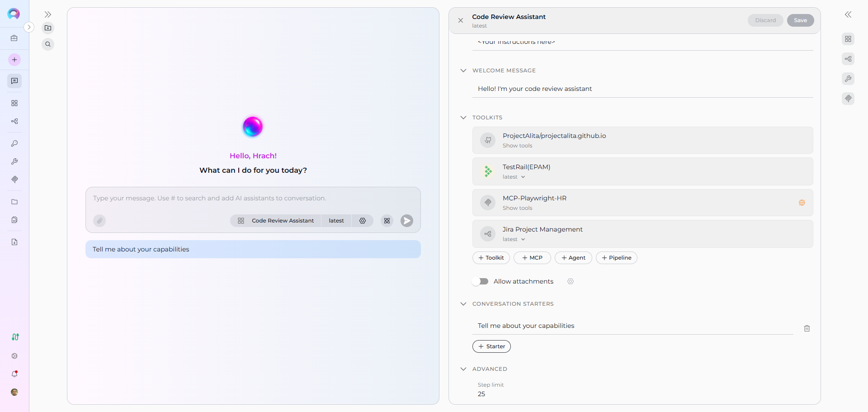868x412 pixels.
Task: Click the paperclip attach file icon
Action: [99, 221]
